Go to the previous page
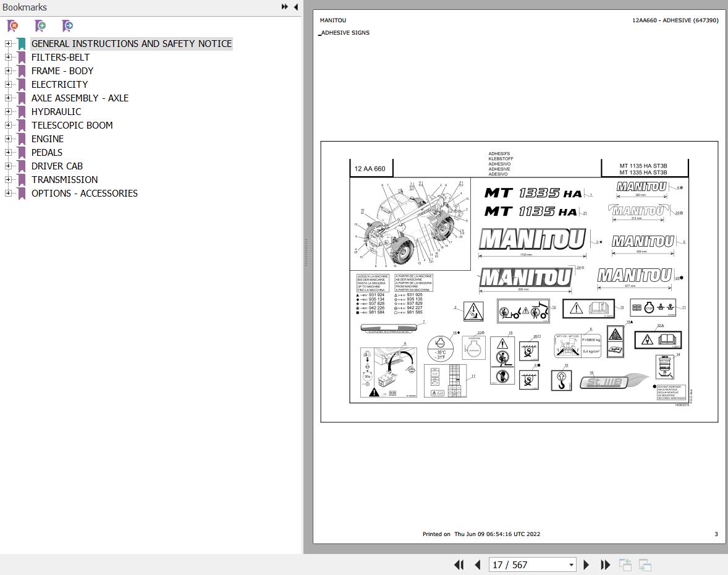Viewport: 728px width, 575px height. [477, 564]
